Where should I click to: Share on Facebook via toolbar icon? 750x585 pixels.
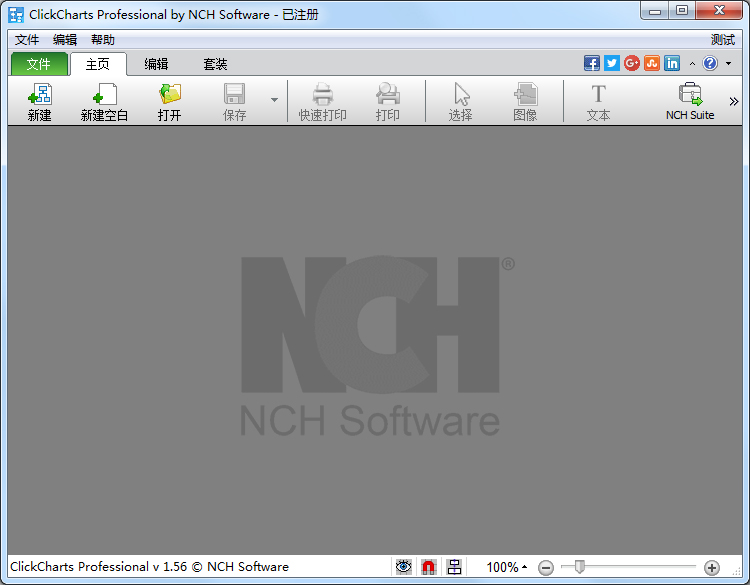pos(592,63)
